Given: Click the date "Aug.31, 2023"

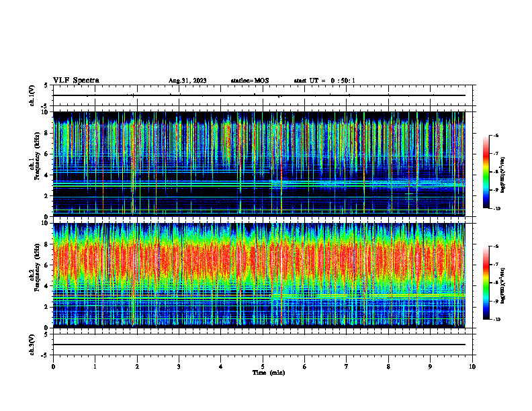Looking at the screenshot, I should [187, 81].
